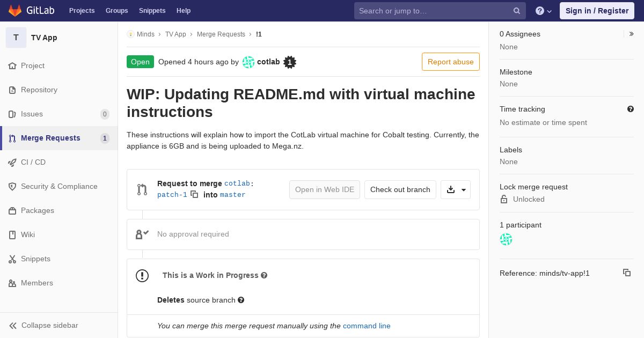Screen dimensions: 644x338
Task: Click the Minds group icon in the breadcrumb
Action: tap(130, 34)
